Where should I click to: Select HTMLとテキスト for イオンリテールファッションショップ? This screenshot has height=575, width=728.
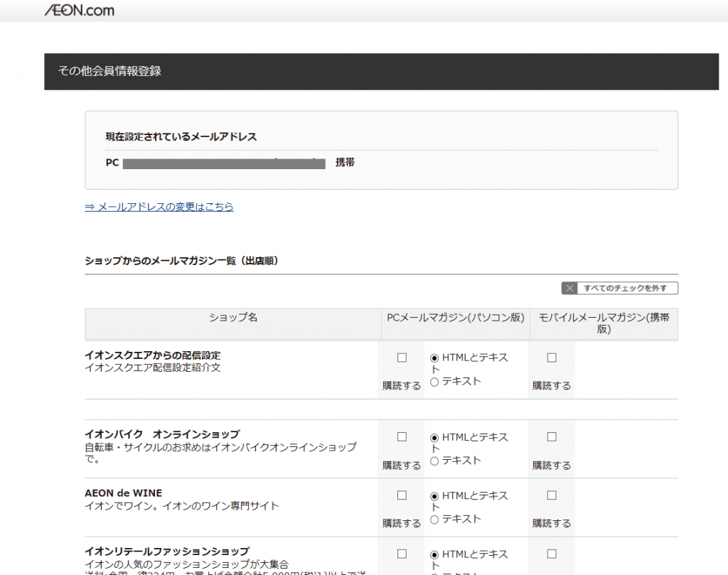pyautogui.click(x=434, y=555)
